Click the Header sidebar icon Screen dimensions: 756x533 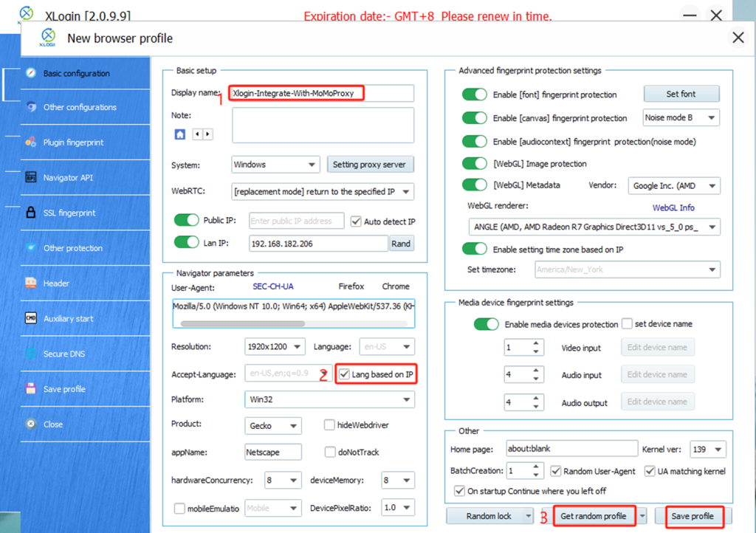30,283
